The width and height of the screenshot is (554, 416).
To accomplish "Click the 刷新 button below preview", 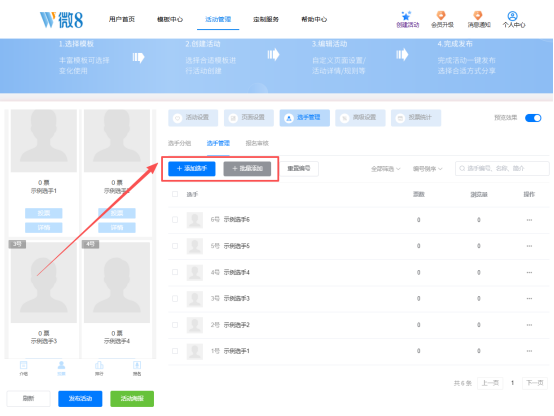I will tap(28, 399).
